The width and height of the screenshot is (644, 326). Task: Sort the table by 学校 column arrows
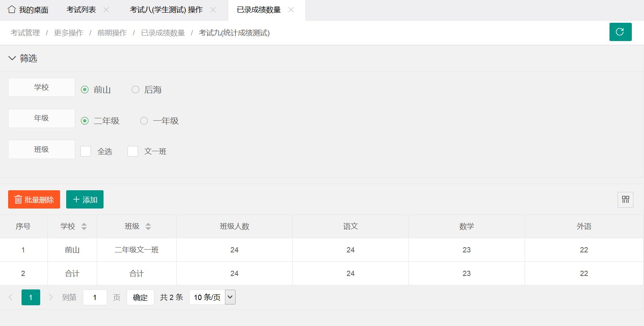point(84,226)
